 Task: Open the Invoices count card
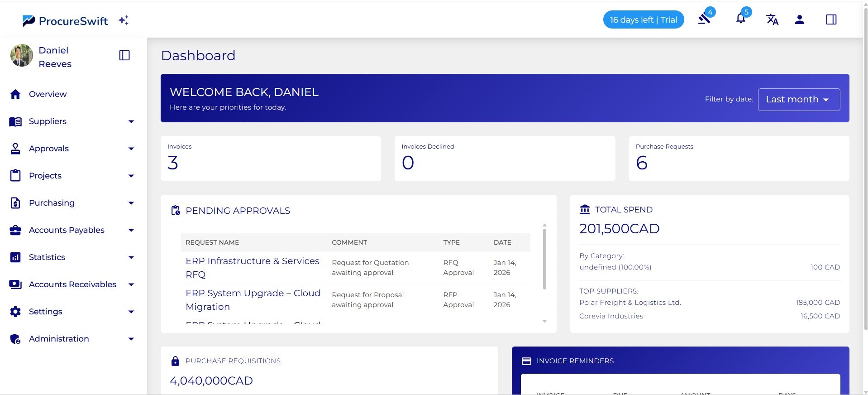pos(271,159)
